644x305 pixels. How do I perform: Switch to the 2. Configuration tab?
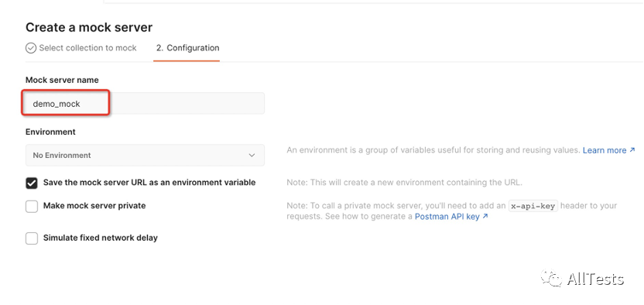(x=187, y=48)
